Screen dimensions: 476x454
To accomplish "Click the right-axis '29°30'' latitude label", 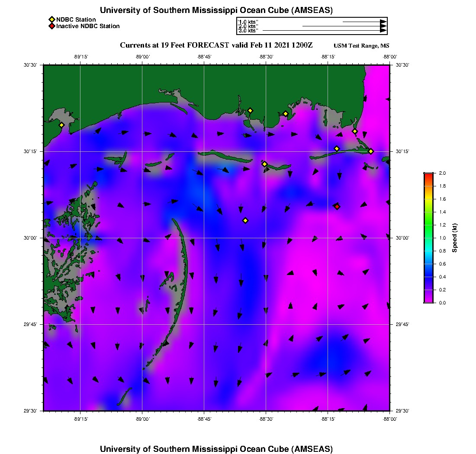I will click(x=402, y=411).
